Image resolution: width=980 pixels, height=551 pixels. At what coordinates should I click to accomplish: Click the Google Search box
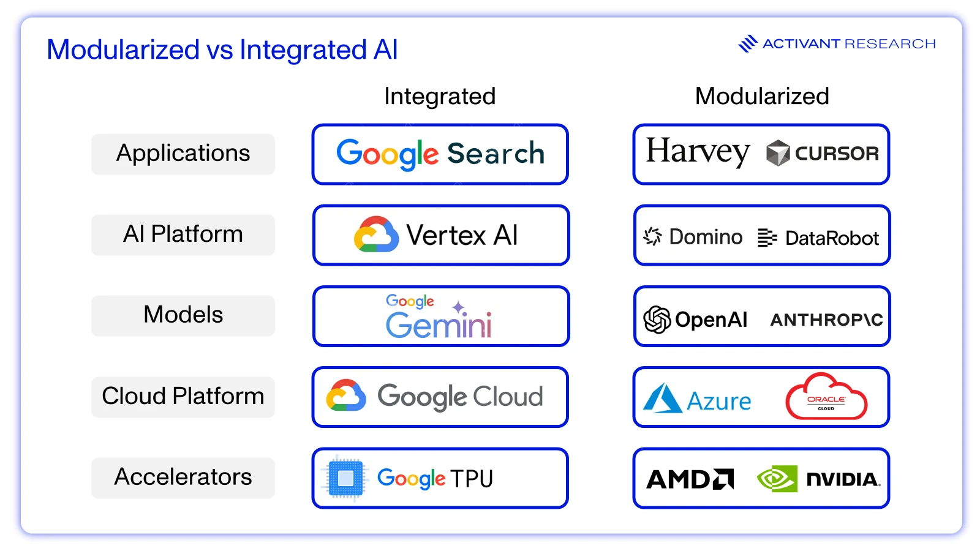click(440, 154)
